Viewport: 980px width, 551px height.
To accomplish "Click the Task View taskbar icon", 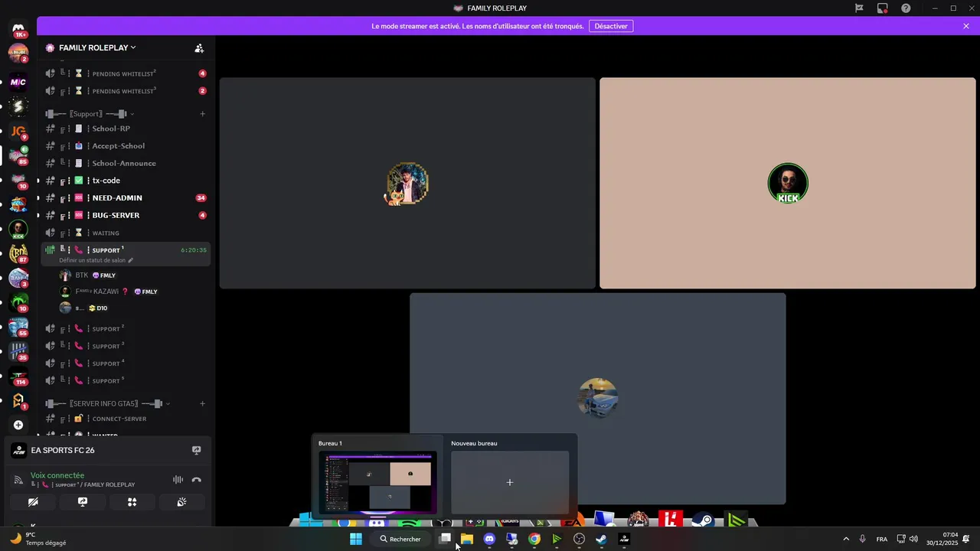I will [x=445, y=539].
